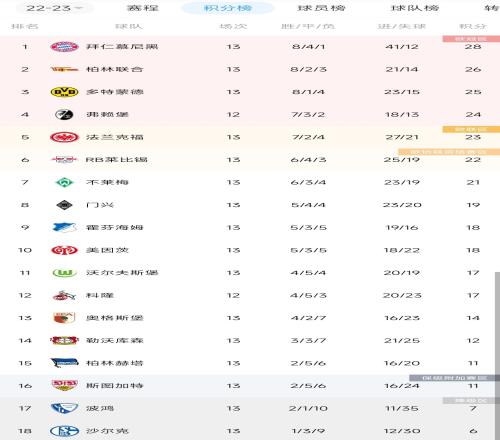This screenshot has height=440, width=500.
Task: Open team 法兰克福
Action: 115,137
